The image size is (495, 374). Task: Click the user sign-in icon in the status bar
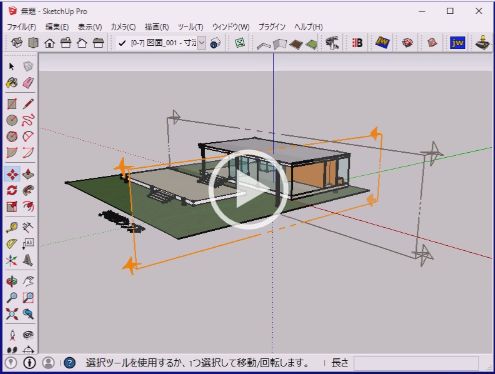click(48, 362)
